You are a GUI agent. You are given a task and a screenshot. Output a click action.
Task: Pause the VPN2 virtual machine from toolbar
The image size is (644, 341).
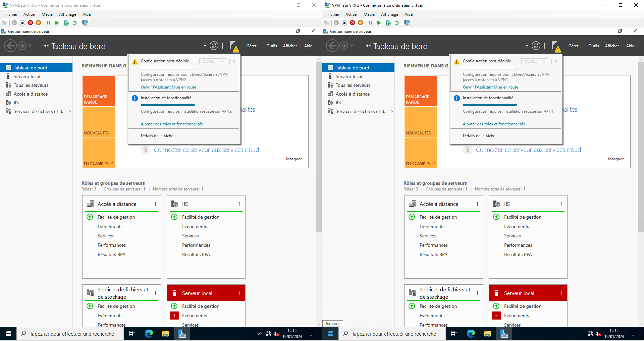click(x=49, y=23)
